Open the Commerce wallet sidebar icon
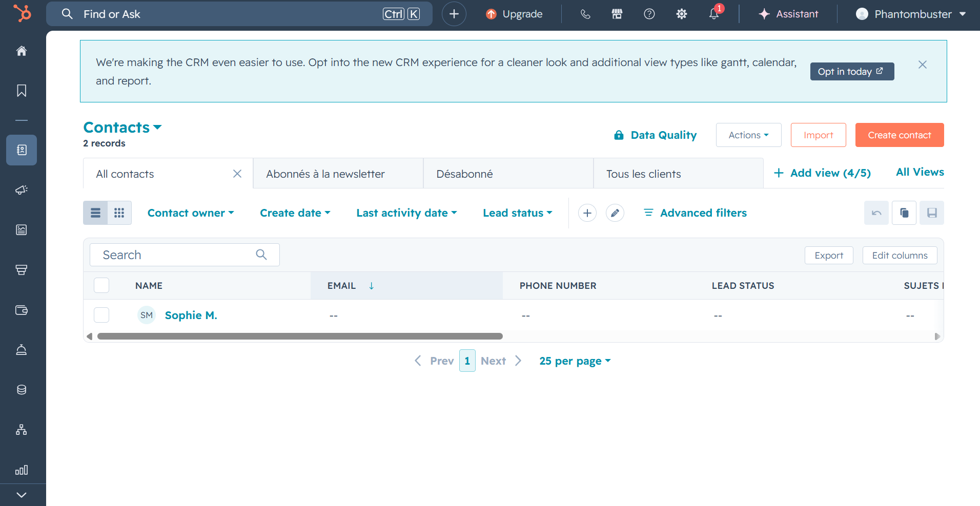The height and width of the screenshot is (506, 980). [x=22, y=310]
